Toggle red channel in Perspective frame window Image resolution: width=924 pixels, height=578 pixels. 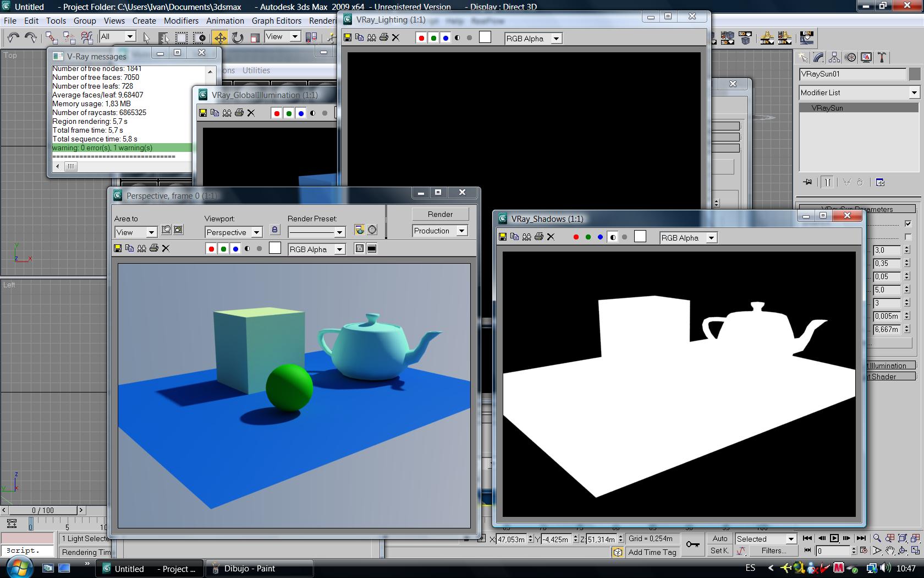click(x=211, y=249)
